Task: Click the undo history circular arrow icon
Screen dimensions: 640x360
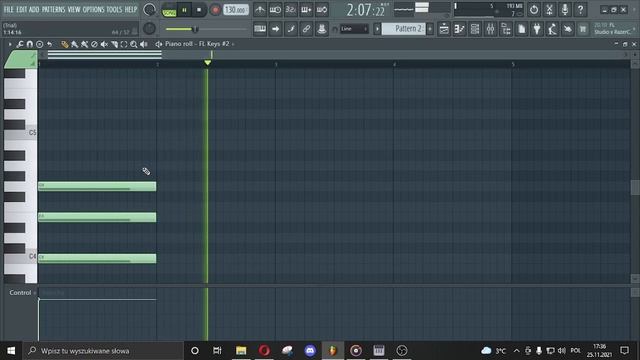Action: (534, 9)
